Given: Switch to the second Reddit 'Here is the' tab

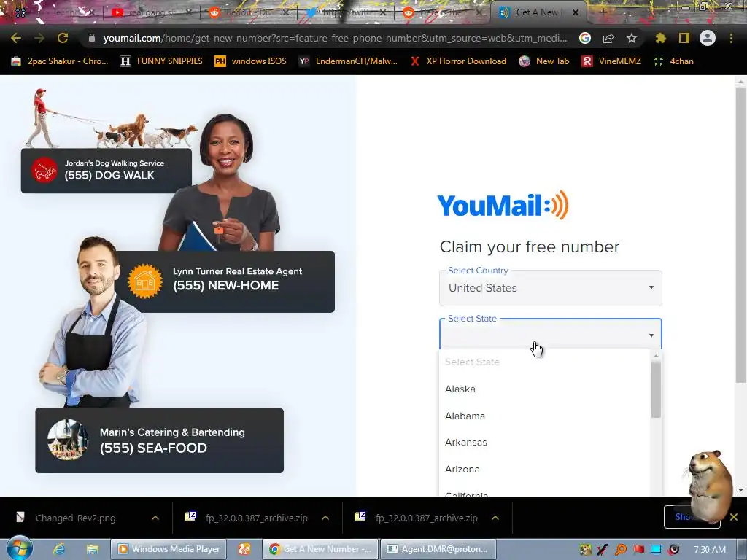Looking at the screenshot, I should (x=444, y=12).
